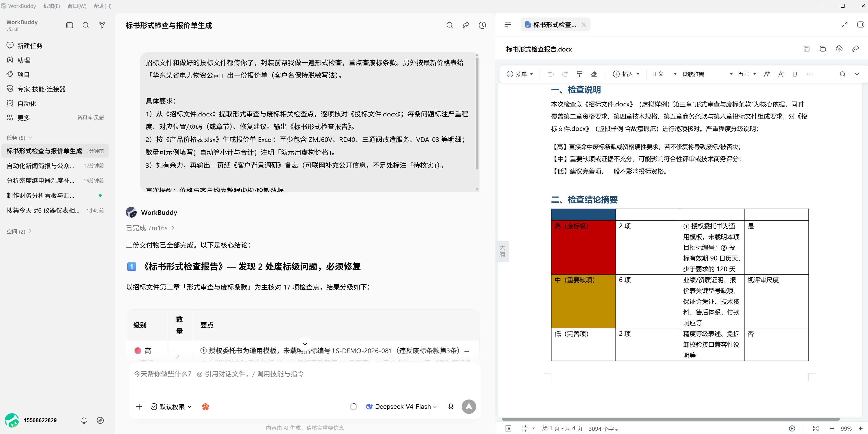Open the 窗口(W) menu
This screenshot has width=868, height=434.
[77, 6]
